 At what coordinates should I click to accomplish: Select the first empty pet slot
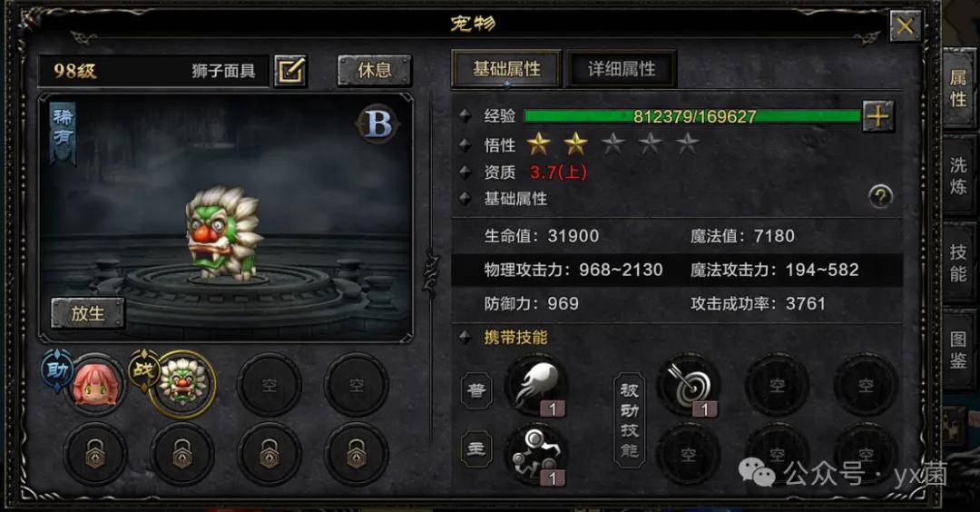click(x=269, y=385)
